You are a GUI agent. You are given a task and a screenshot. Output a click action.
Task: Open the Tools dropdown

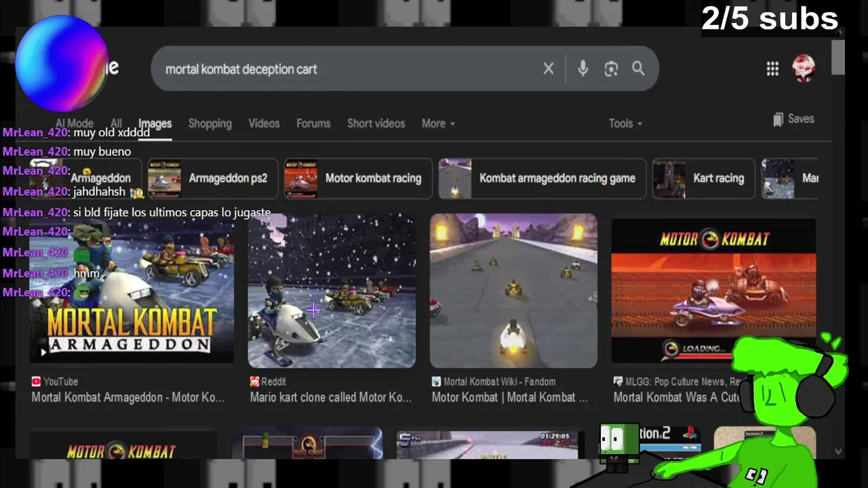click(625, 123)
